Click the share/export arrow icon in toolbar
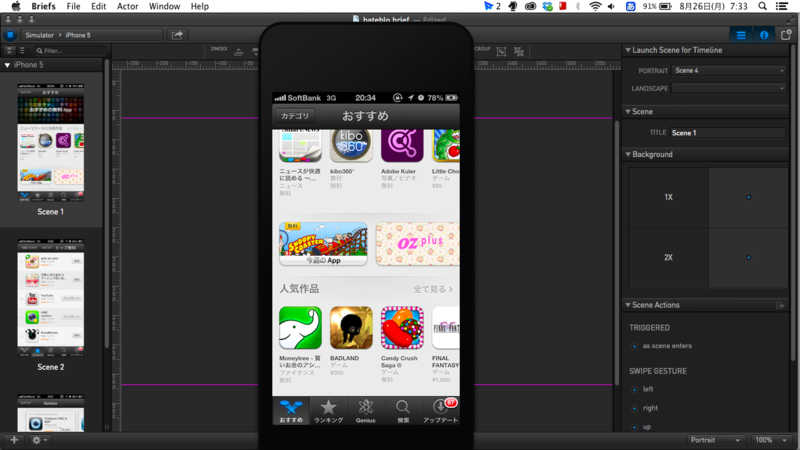Image resolution: width=800 pixels, height=450 pixels. [177, 35]
